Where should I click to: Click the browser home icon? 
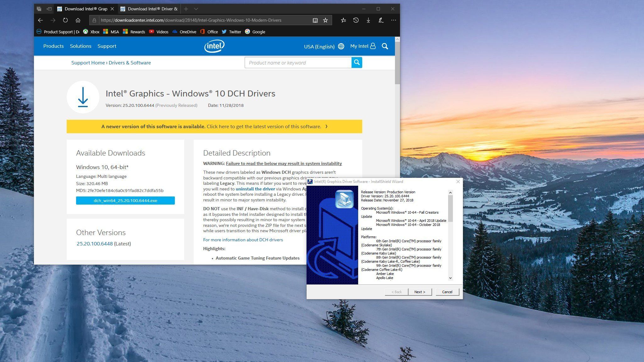point(78,20)
